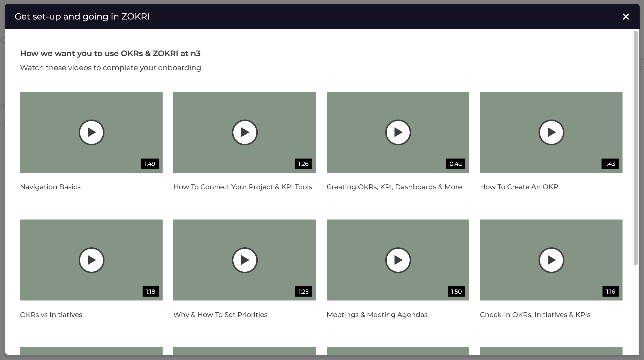Click 'Watch these videos to complete your onboarding' text

(x=111, y=68)
